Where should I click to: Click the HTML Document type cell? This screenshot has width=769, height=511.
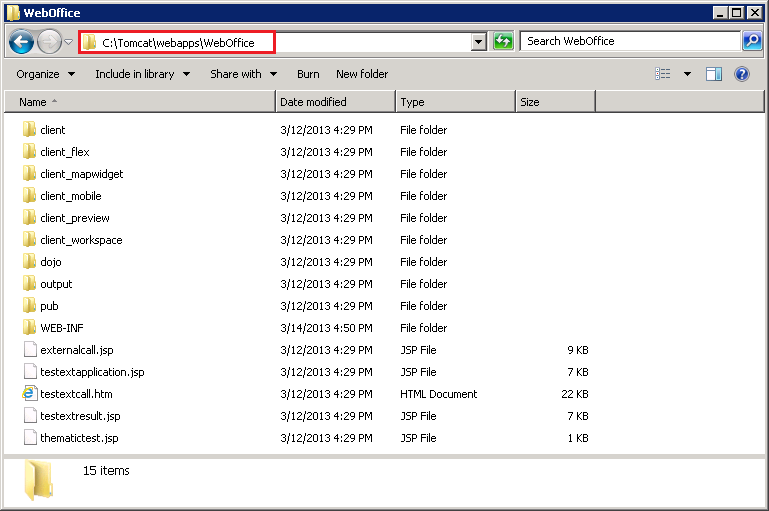(x=438, y=394)
